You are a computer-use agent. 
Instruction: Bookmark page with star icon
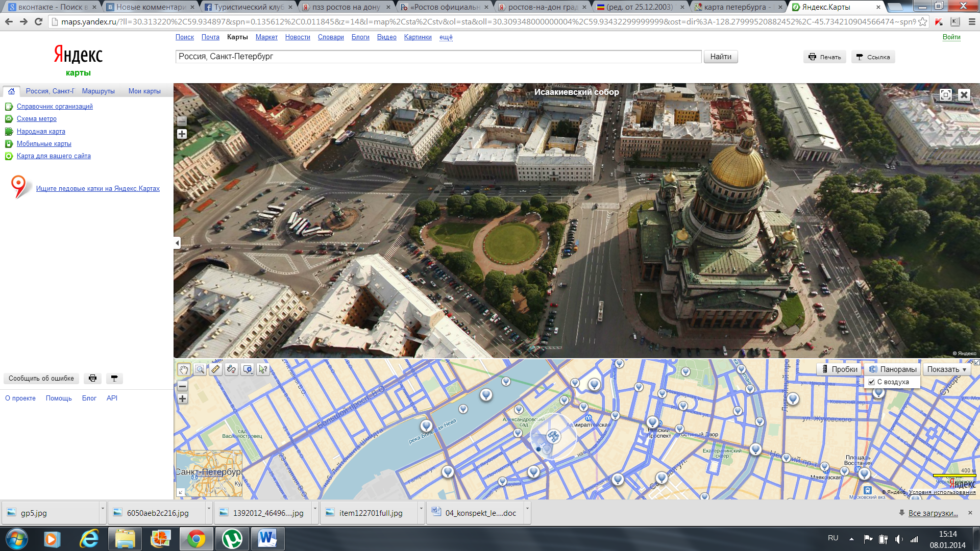(x=922, y=22)
